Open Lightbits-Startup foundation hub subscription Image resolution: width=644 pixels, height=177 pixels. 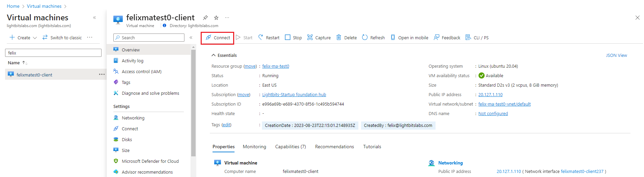[294, 94]
